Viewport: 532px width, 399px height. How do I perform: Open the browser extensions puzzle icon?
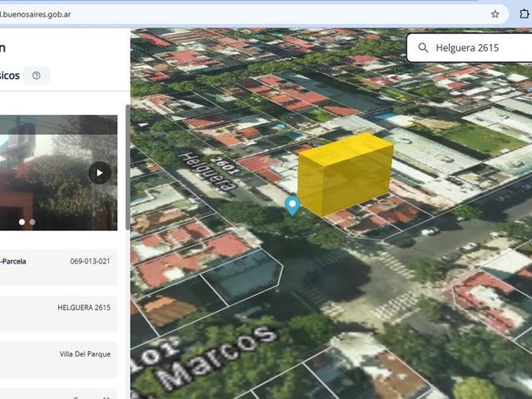pos(525,14)
